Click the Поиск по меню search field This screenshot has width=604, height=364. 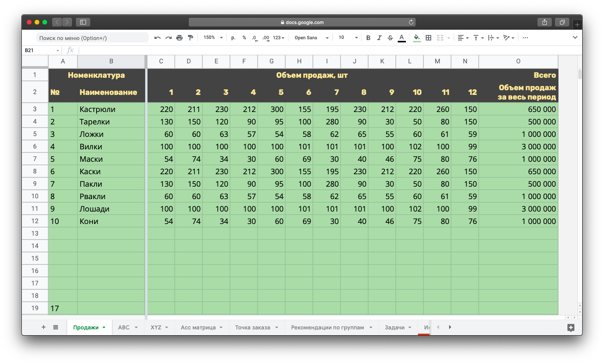[92, 38]
